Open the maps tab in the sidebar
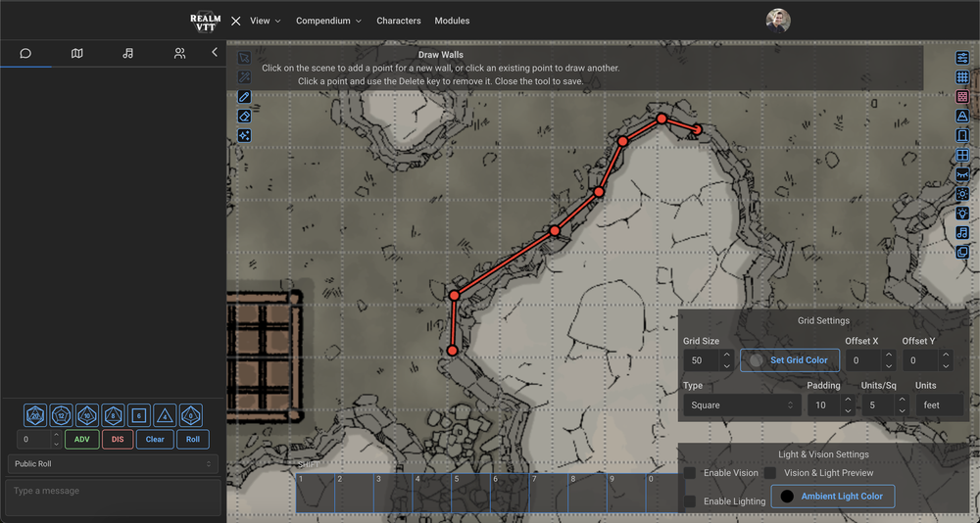This screenshot has width=980, height=523. 77,53
